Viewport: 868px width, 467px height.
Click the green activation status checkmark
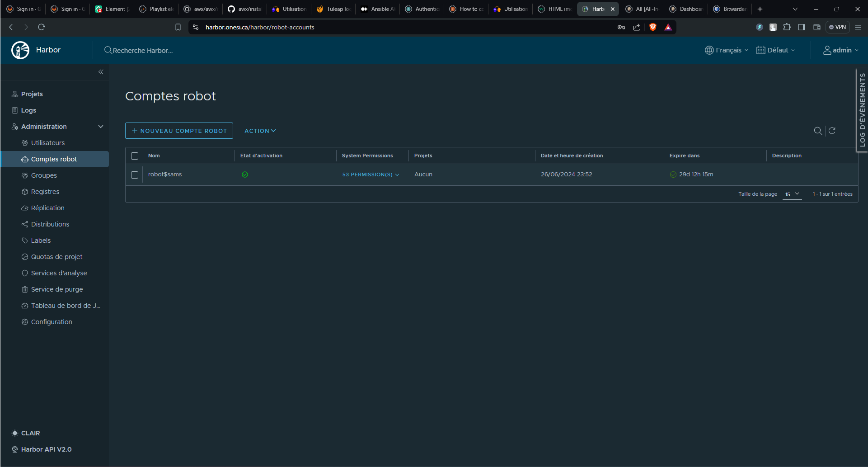245,175
